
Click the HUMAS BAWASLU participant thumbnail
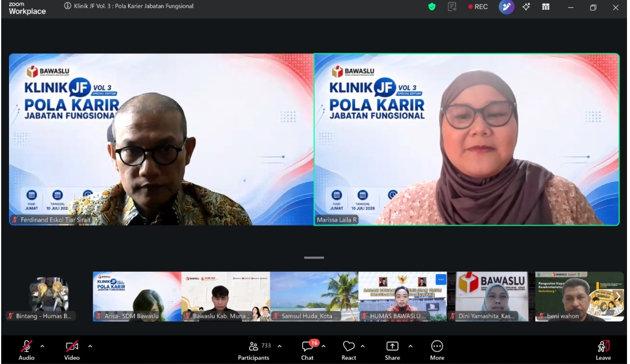(402, 296)
